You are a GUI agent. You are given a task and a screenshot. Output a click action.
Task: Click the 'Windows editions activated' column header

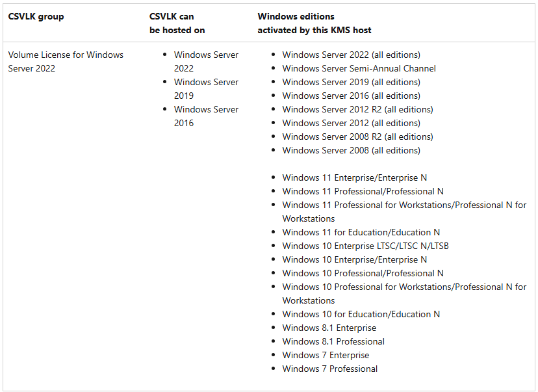coord(314,23)
